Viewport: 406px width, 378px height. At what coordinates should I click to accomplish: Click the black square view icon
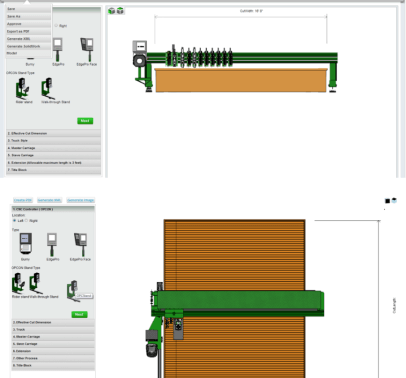(x=387, y=201)
